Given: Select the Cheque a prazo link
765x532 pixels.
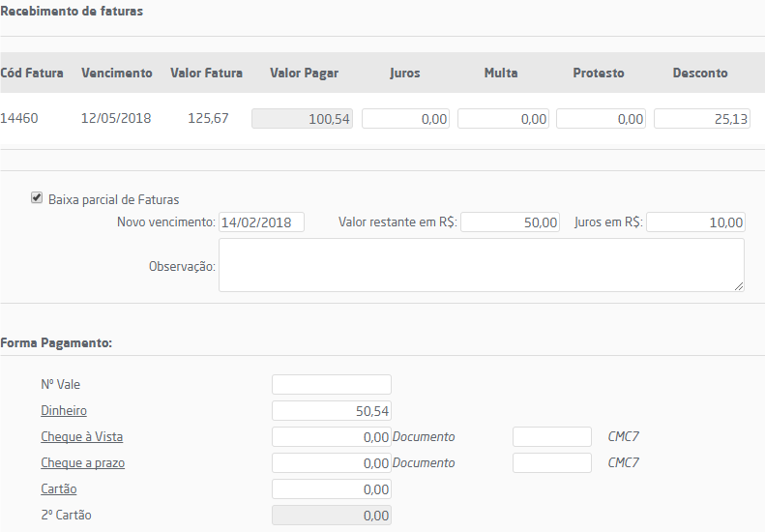Looking at the screenshot, I should tap(82, 462).
